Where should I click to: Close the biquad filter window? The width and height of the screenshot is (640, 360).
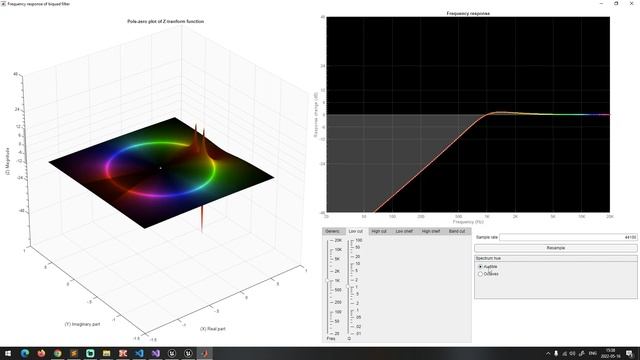coord(631,4)
